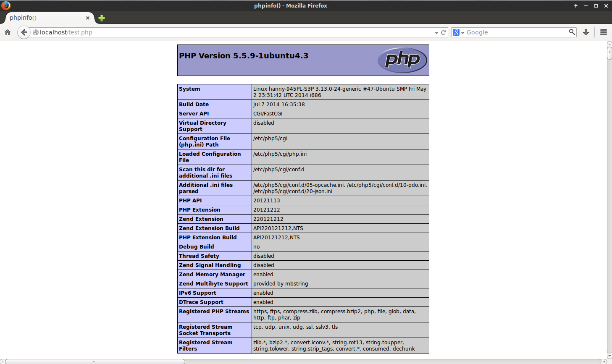Click the 'PHP Version 5.5.9-1ubuntu4.3' heading
This screenshot has height=364, width=612.
(x=244, y=56)
